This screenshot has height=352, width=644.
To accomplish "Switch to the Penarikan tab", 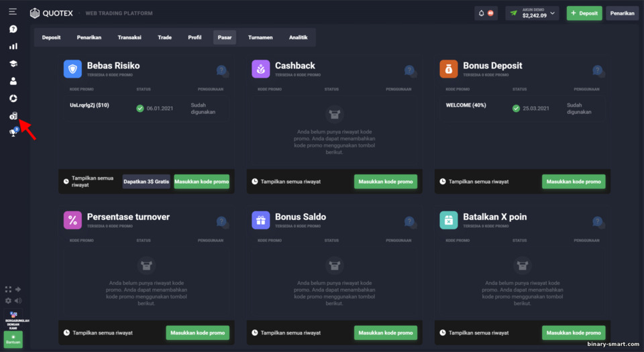I will click(89, 38).
